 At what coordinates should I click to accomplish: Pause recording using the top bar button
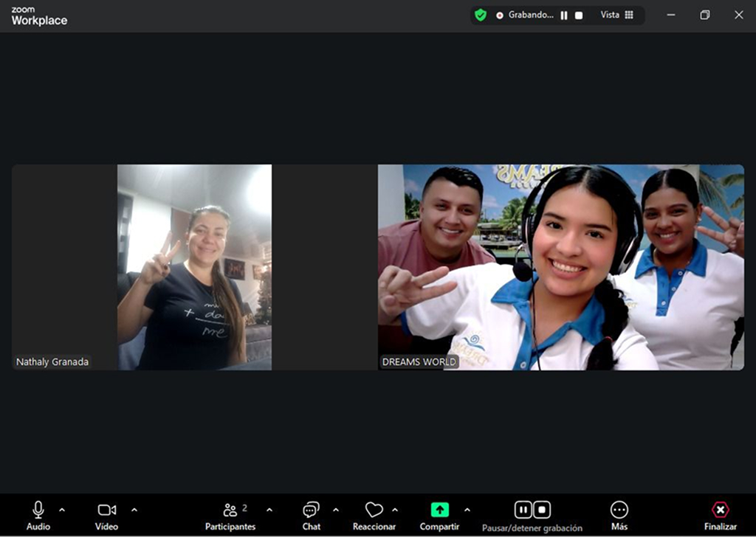click(x=564, y=15)
